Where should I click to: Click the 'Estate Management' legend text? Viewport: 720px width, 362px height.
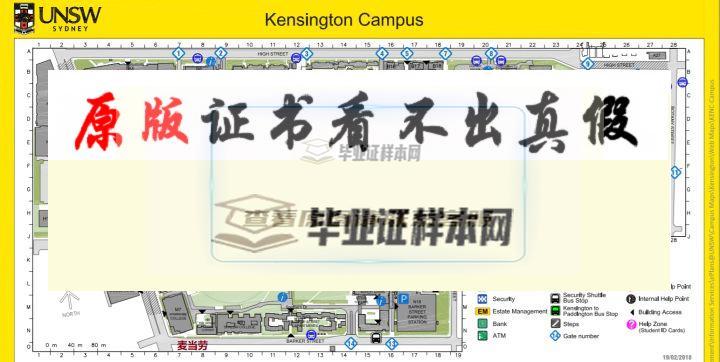[520, 311]
